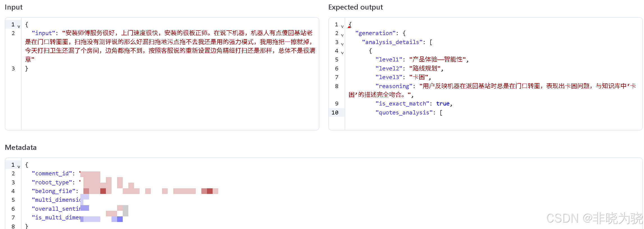Click the true value on line 9

443,104
